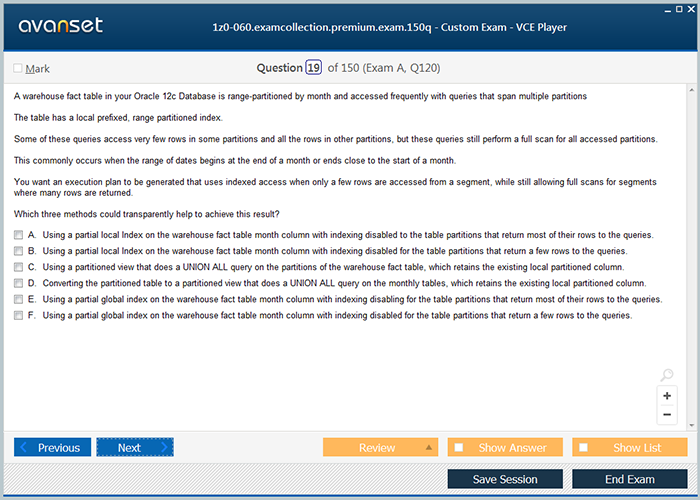Image resolution: width=700 pixels, height=500 pixels.
Task: Toggle the Show List checkbox
Action: 583,447
